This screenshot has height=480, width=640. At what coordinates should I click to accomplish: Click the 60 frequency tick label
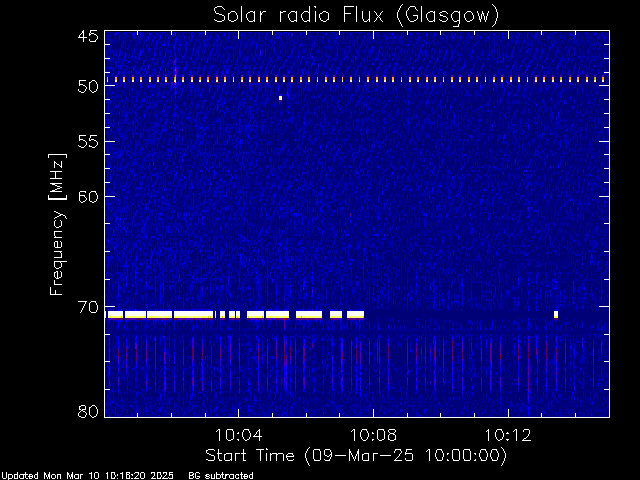click(88, 197)
